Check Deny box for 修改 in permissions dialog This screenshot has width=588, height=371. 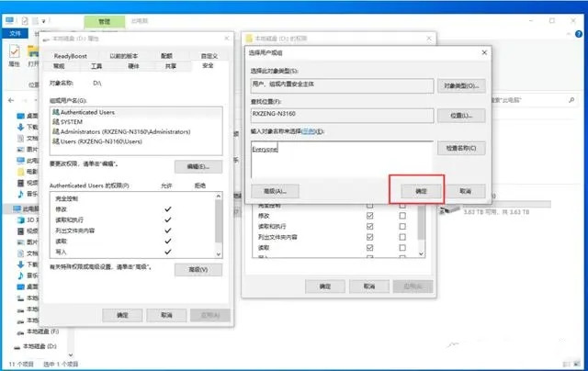coord(402,216)
